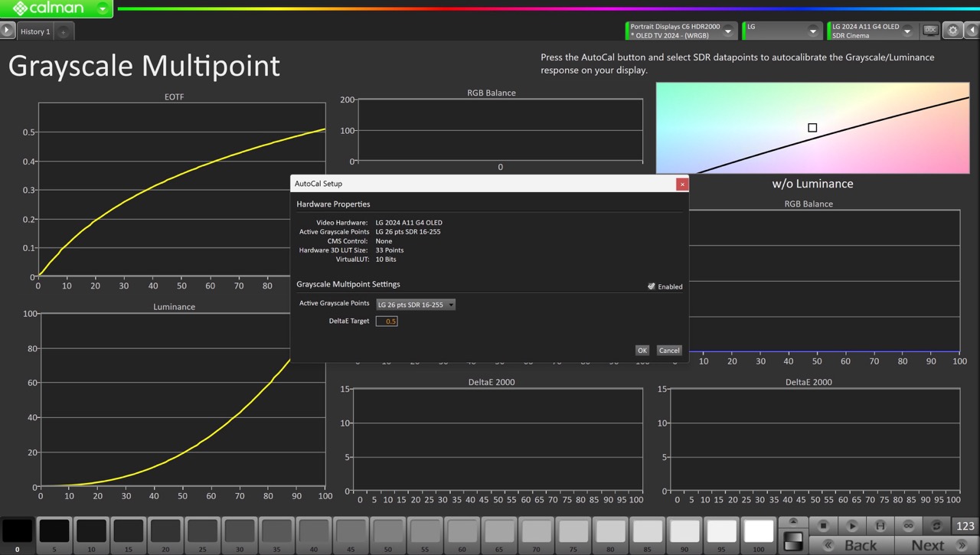Select the History 1 tab
This screenshot has width=980, height=555.
click(35, 31)
